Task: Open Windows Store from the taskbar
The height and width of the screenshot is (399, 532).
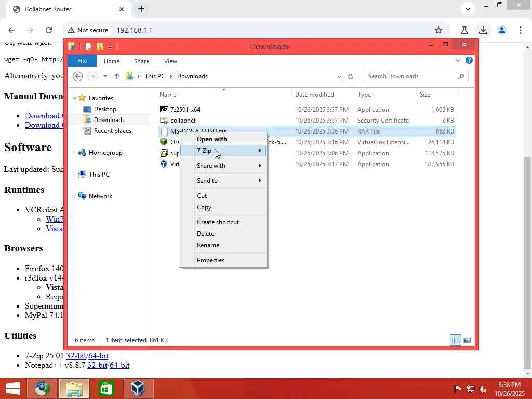Action: tap(106, 389)
